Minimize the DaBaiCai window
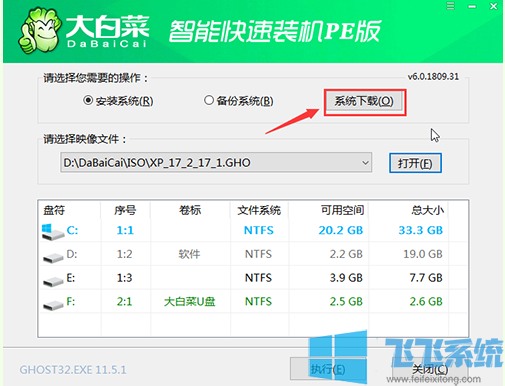The width and height of the screenshot is (505, 386). 472,6
